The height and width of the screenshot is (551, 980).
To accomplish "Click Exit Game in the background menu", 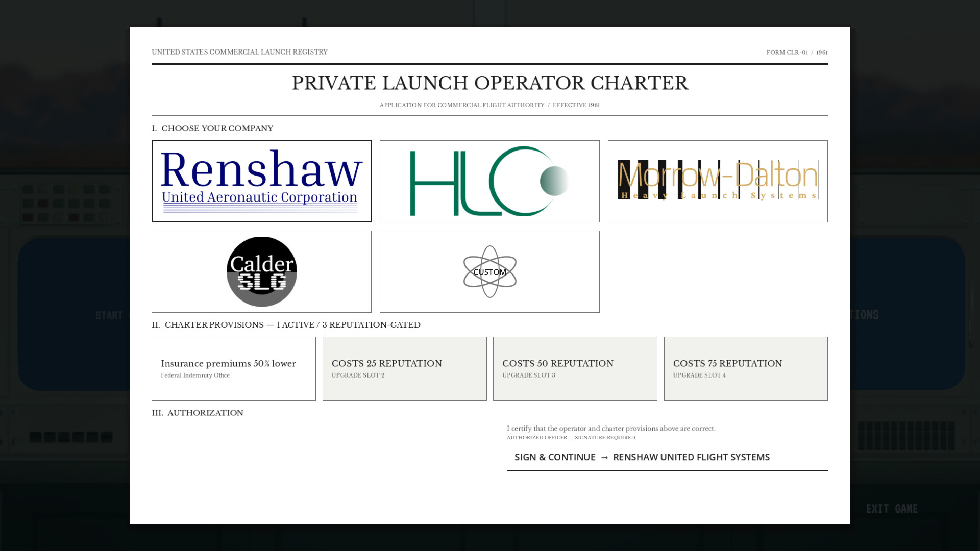I will 892,509.
